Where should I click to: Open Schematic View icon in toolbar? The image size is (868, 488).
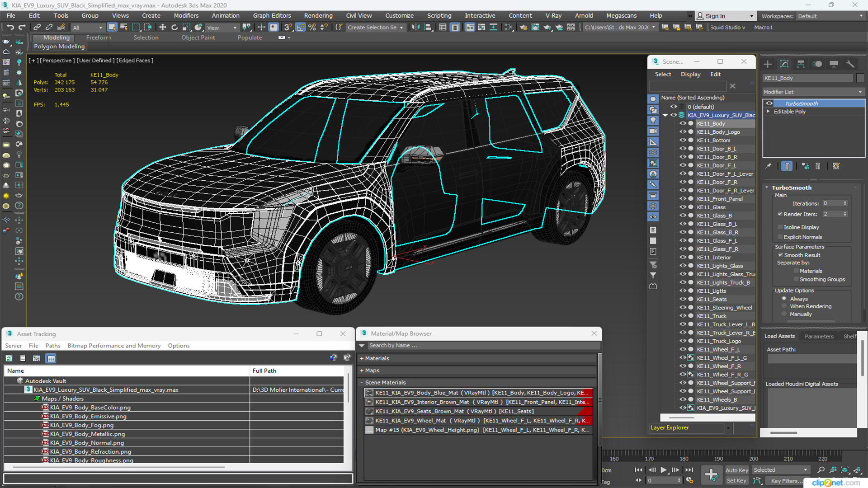coord(509,28)
